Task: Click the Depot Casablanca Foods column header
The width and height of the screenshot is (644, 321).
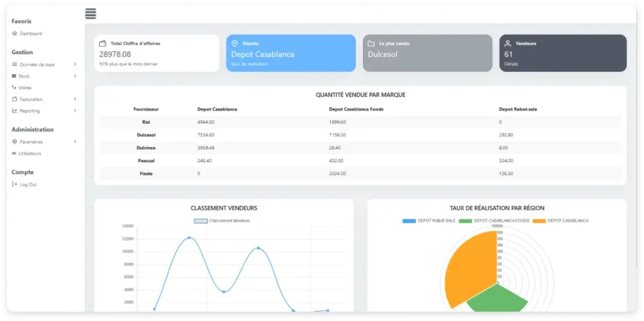Action: click(x=356, y=109)
